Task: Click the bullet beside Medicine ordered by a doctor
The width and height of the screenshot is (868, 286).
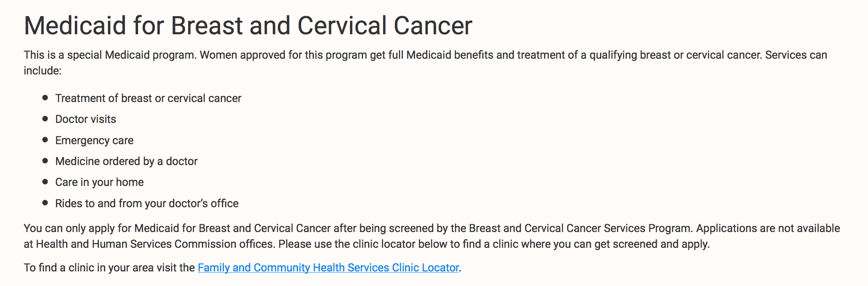Action: [45, 161]
